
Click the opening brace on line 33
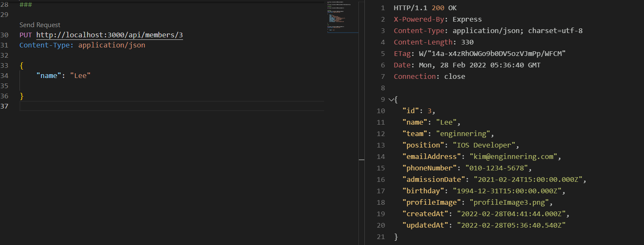pyautogui.click(x=22, y=65)
